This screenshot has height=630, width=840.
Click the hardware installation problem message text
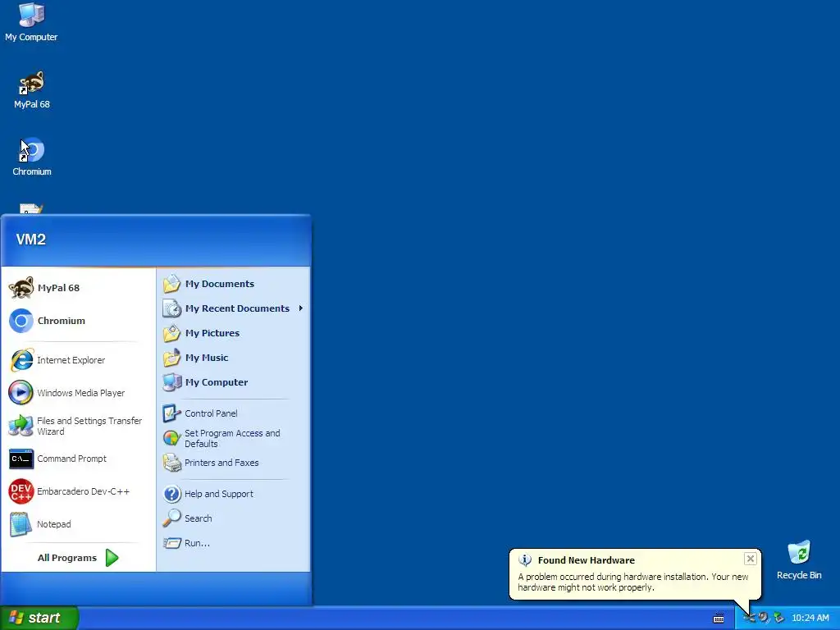click(632, 582)
